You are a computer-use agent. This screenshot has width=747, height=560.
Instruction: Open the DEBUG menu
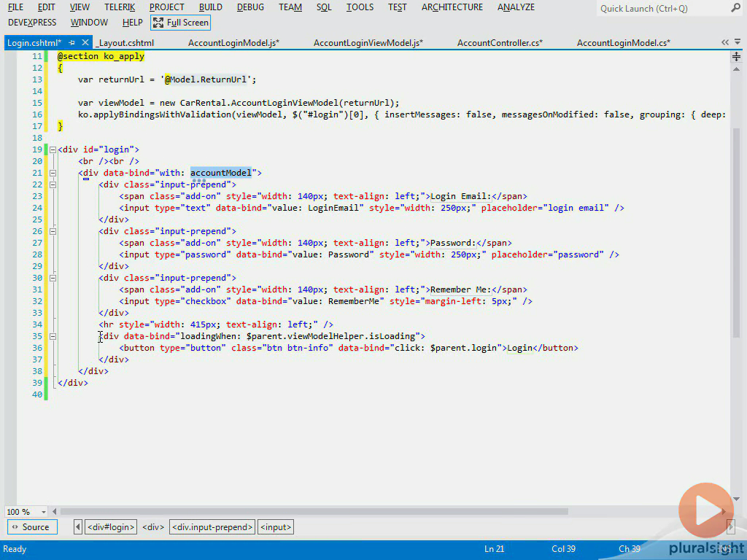[250, 7]
